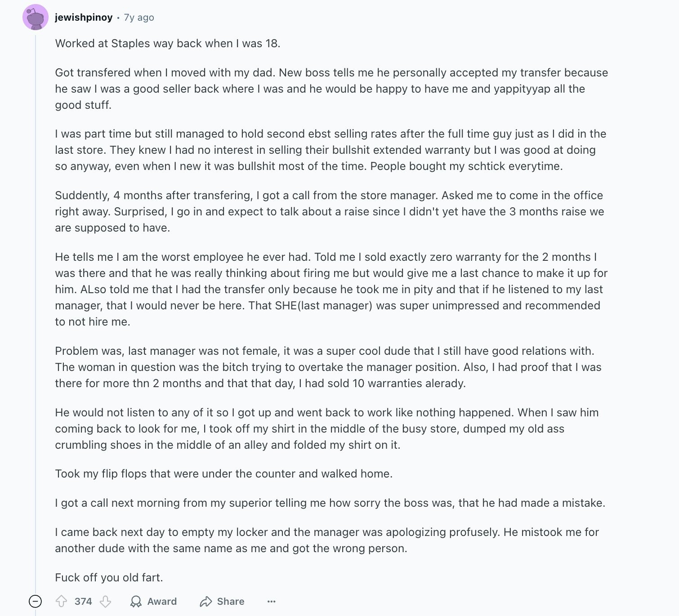
Task: Click the paragraph beginning 'Problem was, last manager'
Action: pos(328,367)
